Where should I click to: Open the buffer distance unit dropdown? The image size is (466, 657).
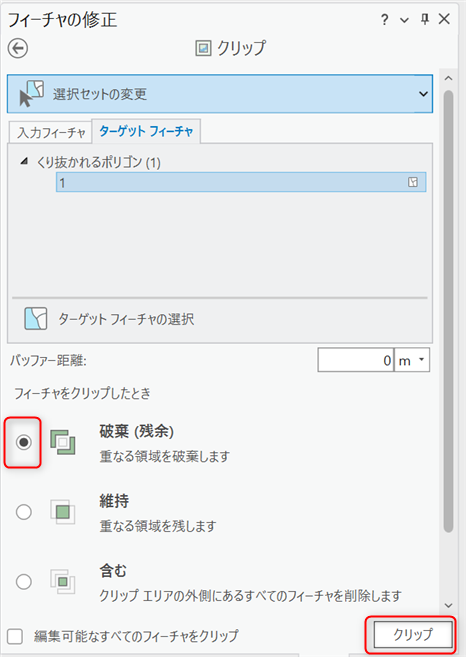pyautogui.click(x=412, y=360)
